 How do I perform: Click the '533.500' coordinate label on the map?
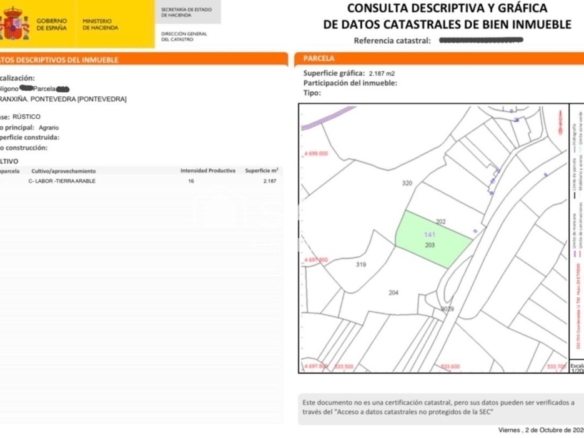pyautogui.click(x=344, y=366)
